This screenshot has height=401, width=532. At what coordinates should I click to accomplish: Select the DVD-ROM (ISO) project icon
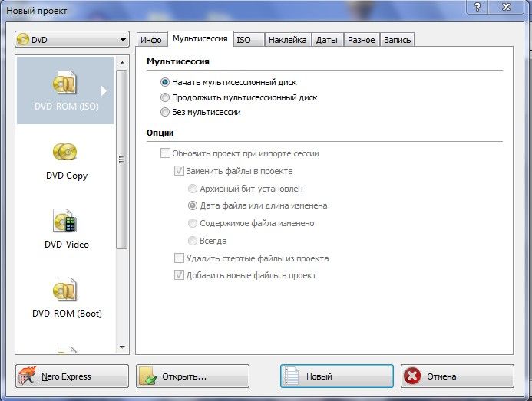(65, 83)
